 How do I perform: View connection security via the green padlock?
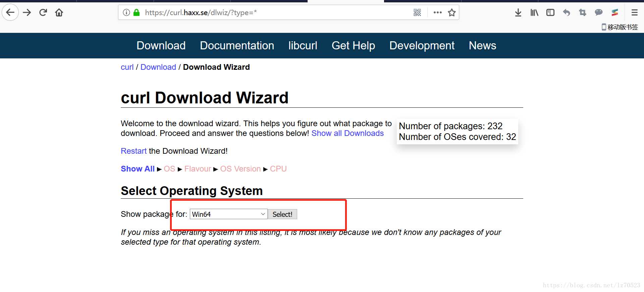point(137,12)
